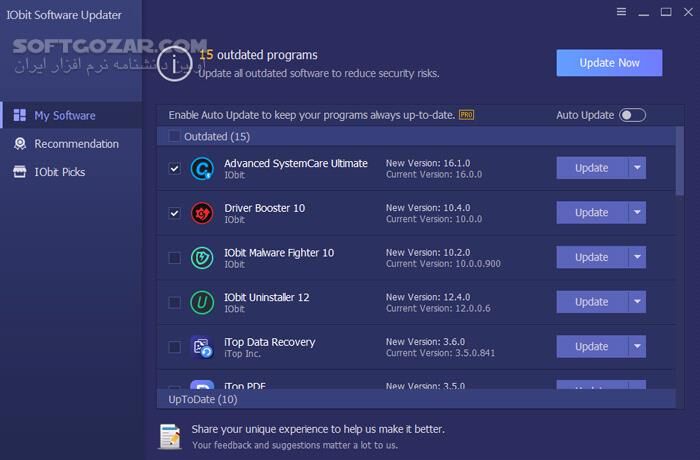The image size is (700, 460).
Task: Click the program list scrollbar thumb
Action: click(679, 161)
